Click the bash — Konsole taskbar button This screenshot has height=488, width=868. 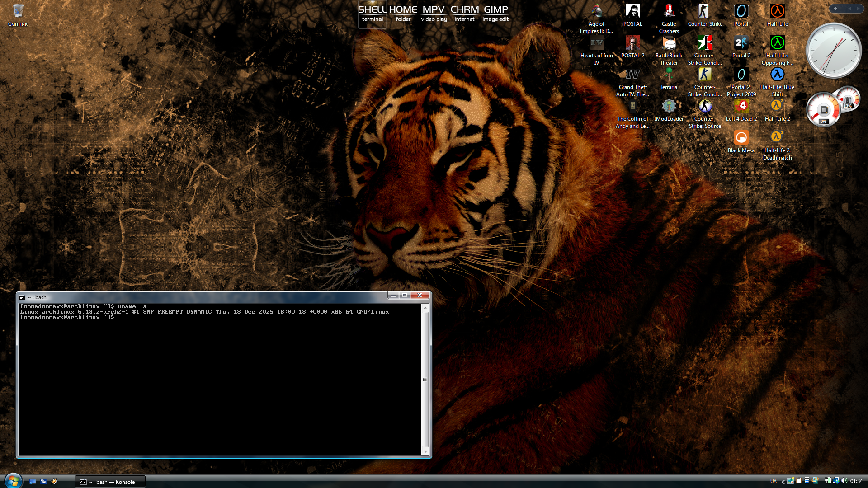(x=110, y=482)
